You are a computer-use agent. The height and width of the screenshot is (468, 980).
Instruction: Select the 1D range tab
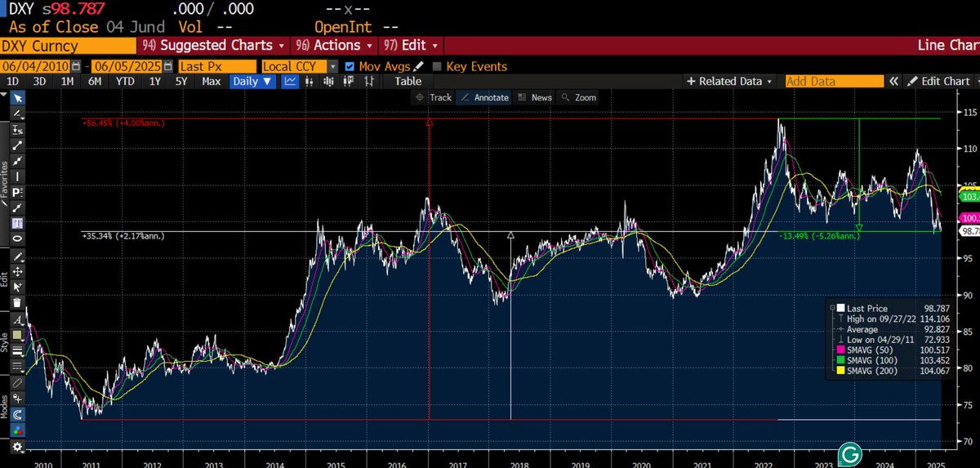pyautogui.click(x=13, y=81)
